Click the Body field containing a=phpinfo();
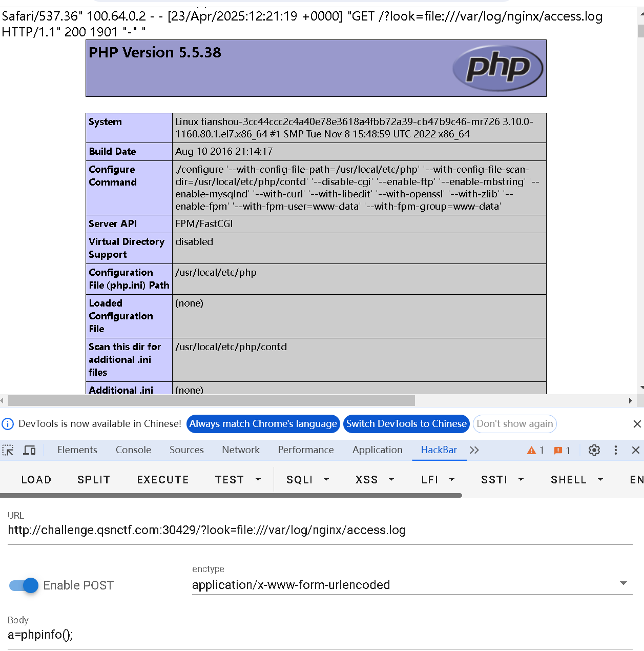Image resolution: width=644 pixels, height=651 pixels. coord(320,635)
